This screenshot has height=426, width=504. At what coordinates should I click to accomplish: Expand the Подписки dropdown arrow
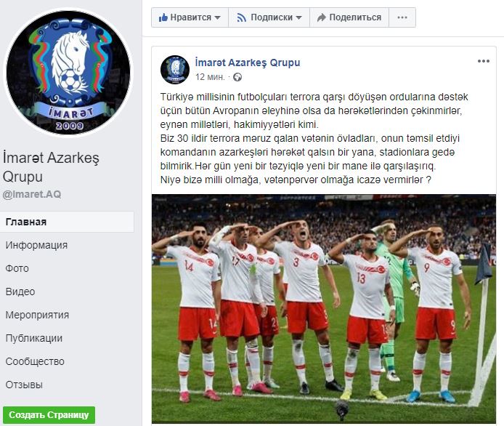point(299,17)
